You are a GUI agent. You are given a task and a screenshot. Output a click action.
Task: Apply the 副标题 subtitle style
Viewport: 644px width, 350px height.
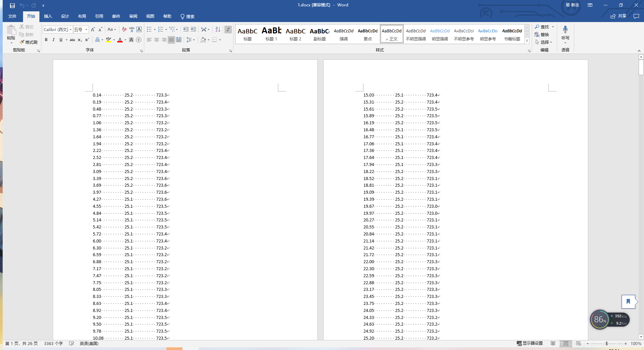pos(319,34)
